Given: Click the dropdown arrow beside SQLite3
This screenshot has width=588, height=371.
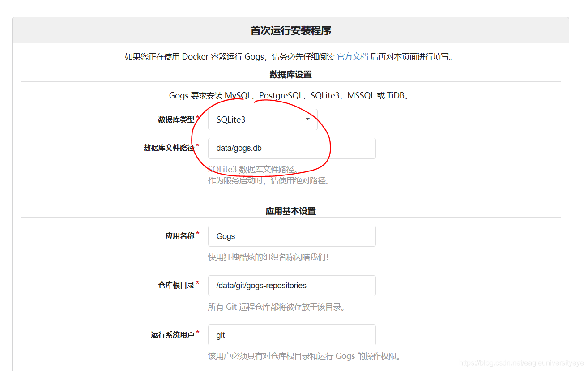Looking at the screenshot, I should 307,119.
